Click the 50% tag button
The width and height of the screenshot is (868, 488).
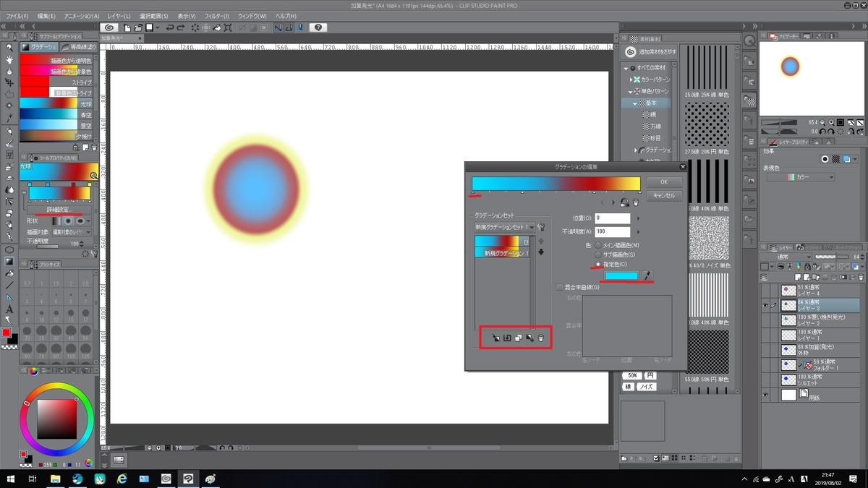[631, 376]
